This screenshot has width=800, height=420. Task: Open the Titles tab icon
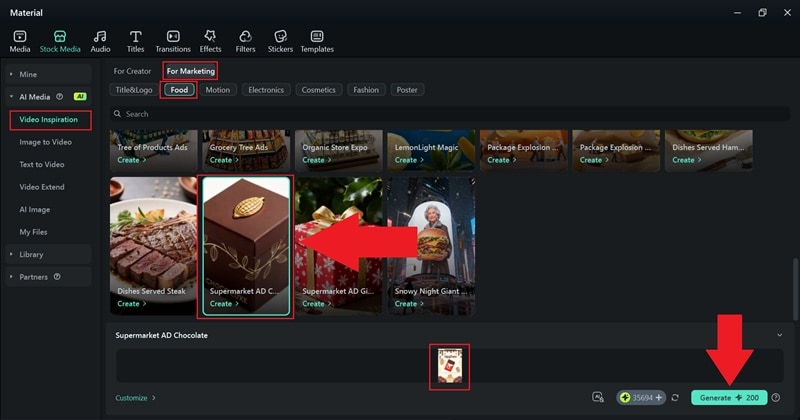(135, 36)
